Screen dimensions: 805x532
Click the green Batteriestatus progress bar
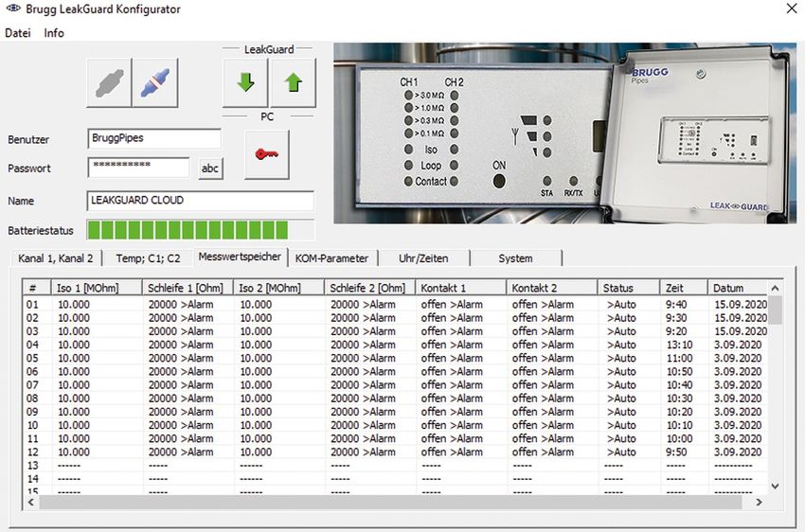point(200,230)
